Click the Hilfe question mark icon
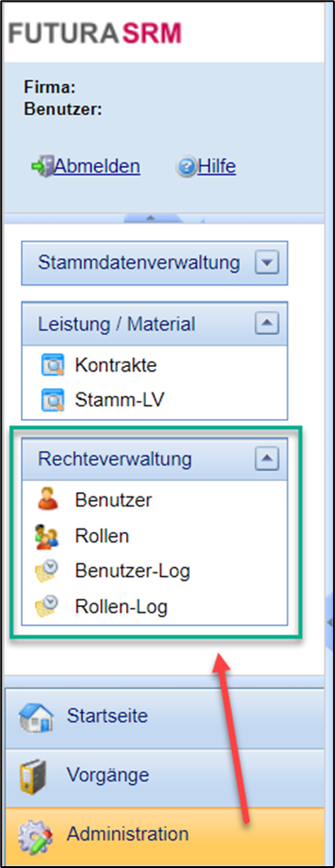The image size is (335, 868). [x=188, y=167]
